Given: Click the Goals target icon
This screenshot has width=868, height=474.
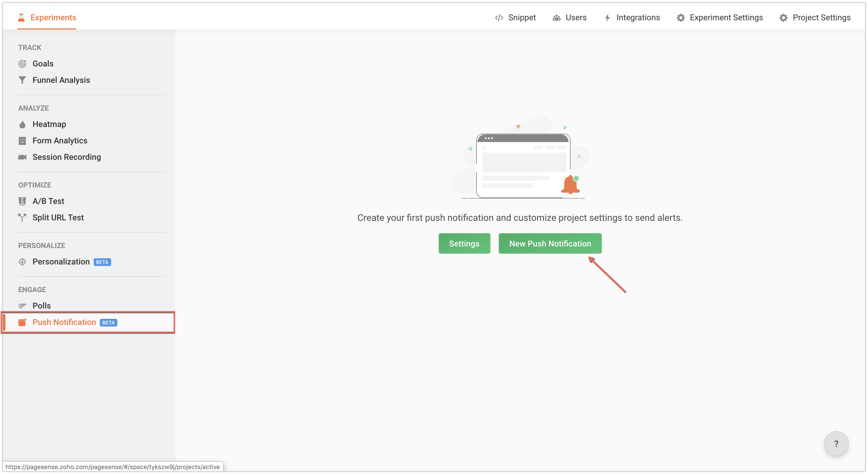Looking at the screenshot, I should pyautogui.click(x=22, y=64).
